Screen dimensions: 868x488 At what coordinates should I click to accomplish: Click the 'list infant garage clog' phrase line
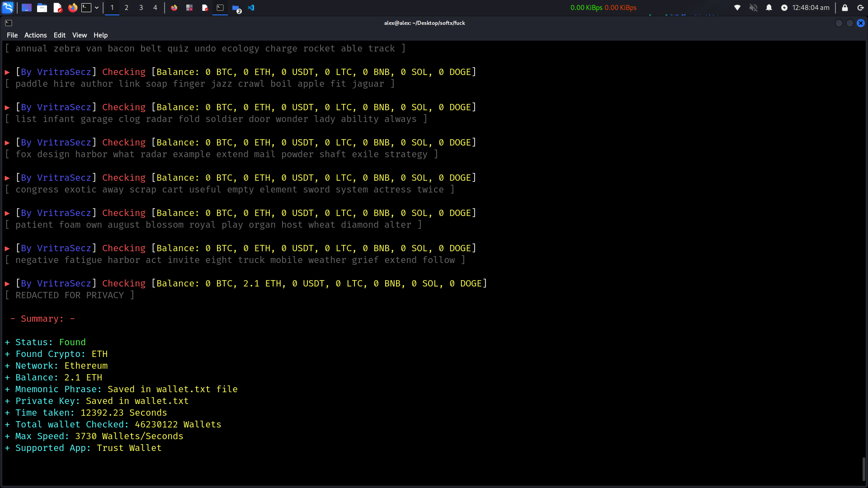pyautogui.click(x=216, y=119)
